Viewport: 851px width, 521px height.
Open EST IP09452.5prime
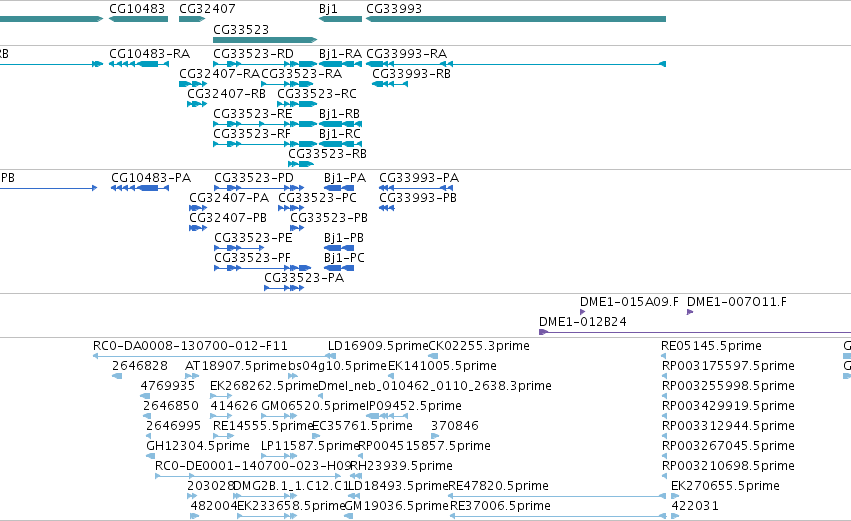point(387,416)
